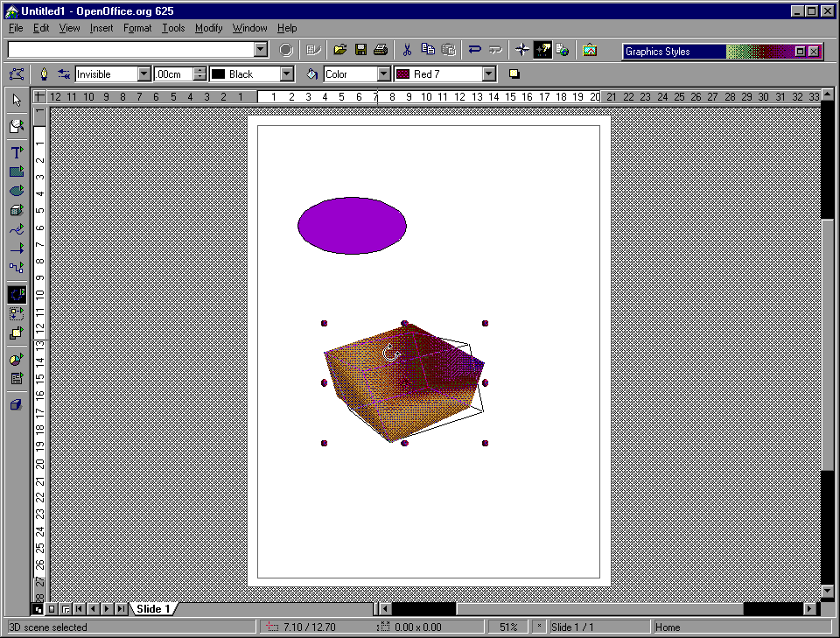Open the Format menu

point(137,28)
